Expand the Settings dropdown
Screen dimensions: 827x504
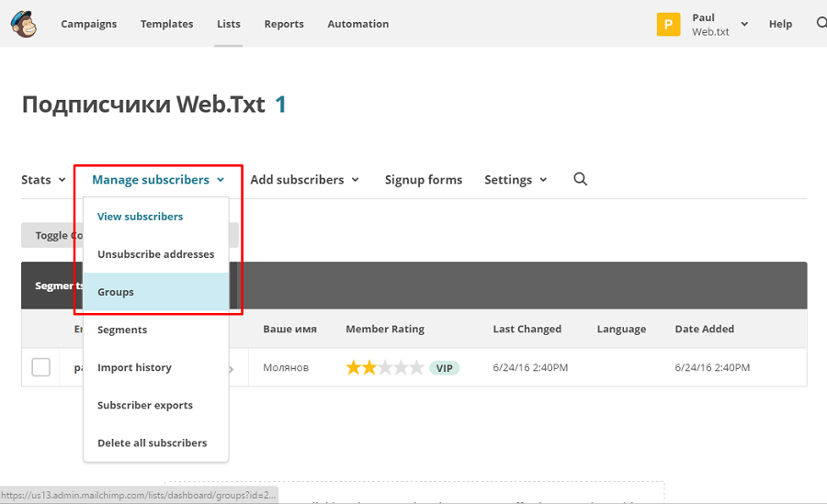click(515, 180)
